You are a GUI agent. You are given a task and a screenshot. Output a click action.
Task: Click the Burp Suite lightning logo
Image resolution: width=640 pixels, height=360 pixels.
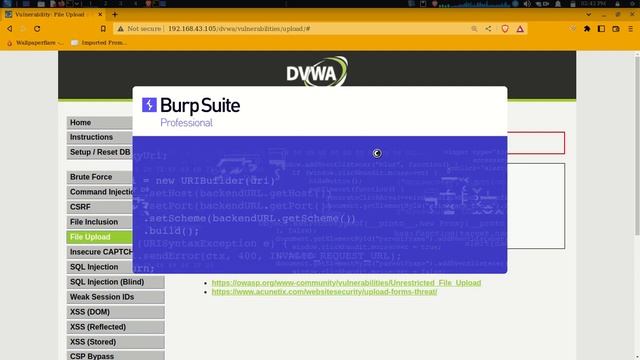pyautogui.click(x=149, y=104)
